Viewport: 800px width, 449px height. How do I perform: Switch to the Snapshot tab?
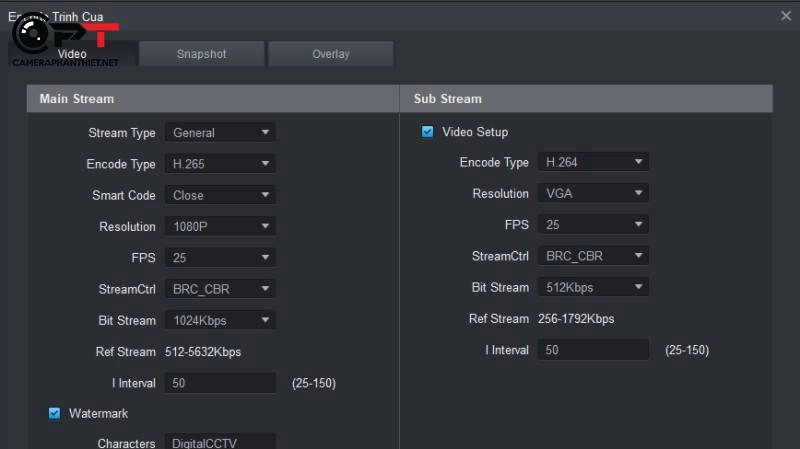click(x=201, y=54)
